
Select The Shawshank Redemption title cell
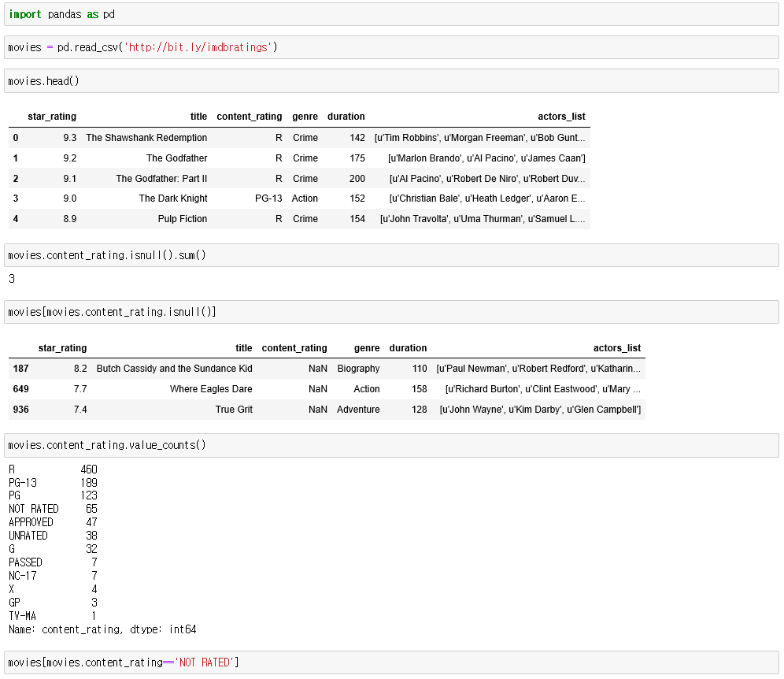[x=145, y=137]
